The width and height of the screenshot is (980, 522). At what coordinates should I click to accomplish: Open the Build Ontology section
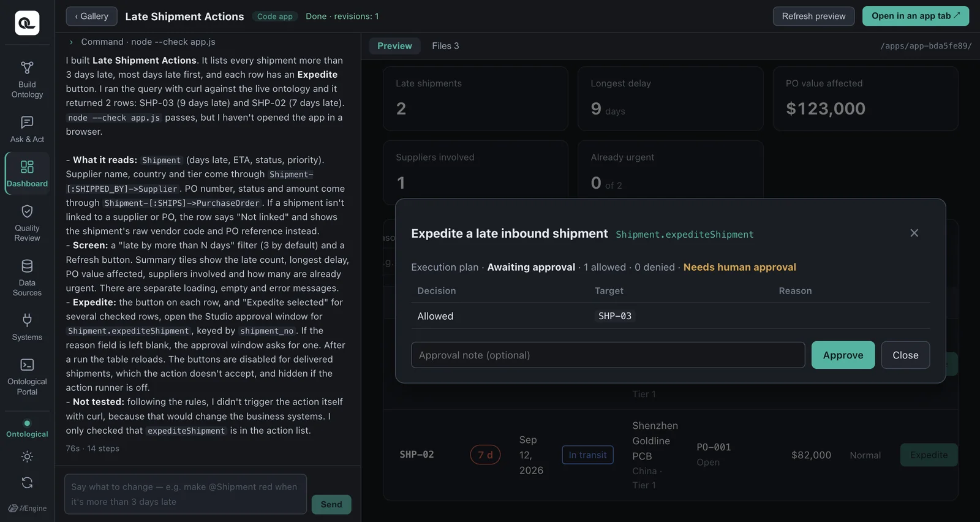(27, 80)
